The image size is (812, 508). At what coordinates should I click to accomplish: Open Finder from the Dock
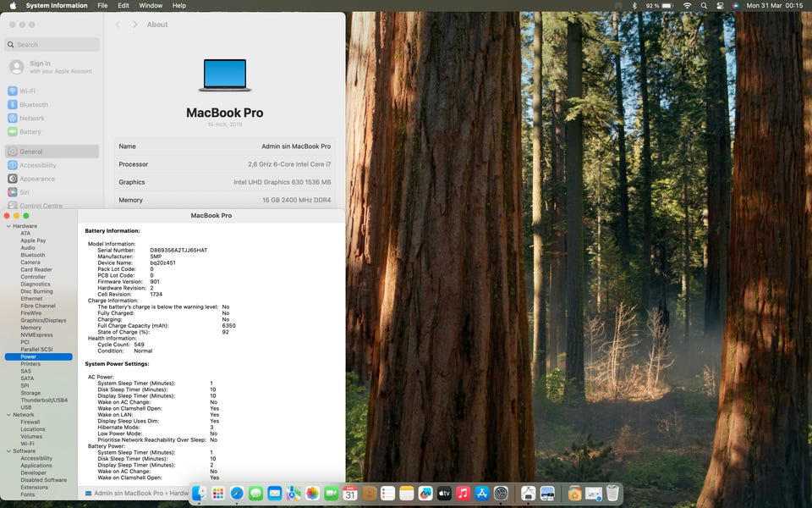coord(199,493)
